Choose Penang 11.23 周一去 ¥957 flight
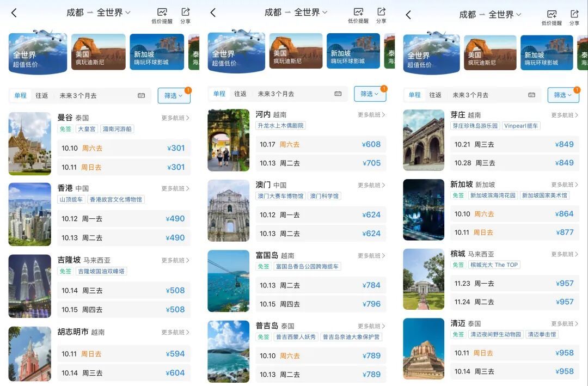 click(x=514, y=284)
